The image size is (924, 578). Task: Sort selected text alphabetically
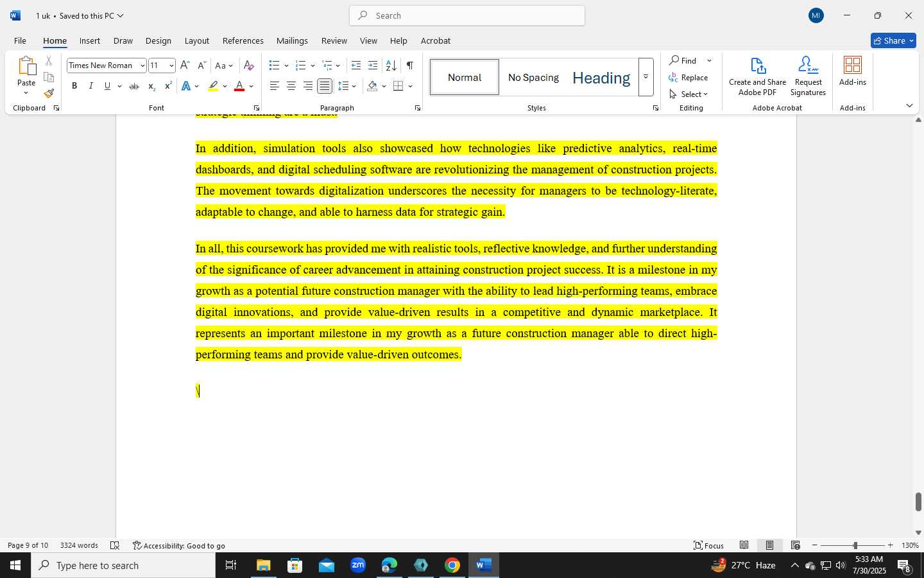(391, 65)
